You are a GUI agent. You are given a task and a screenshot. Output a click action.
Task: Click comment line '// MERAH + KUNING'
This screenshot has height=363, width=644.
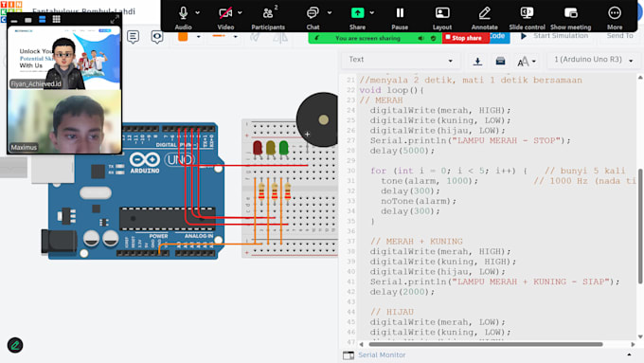pos(417,242)
